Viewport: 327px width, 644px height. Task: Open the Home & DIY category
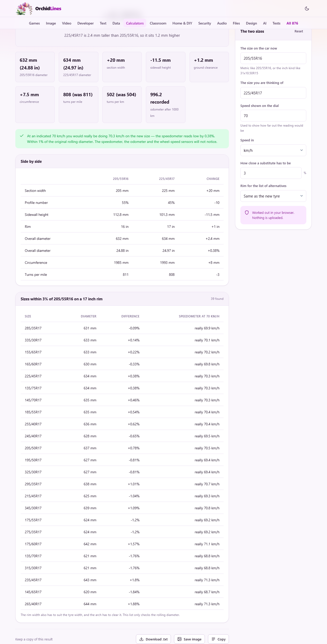click(x=182, y=23)
